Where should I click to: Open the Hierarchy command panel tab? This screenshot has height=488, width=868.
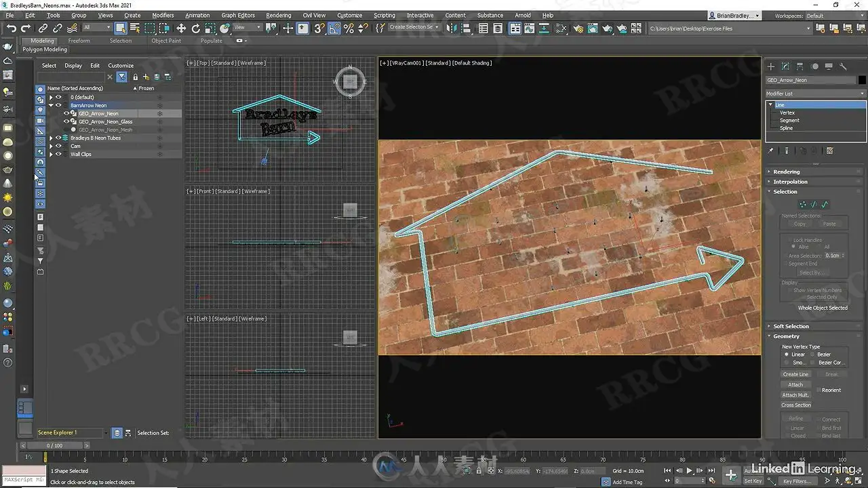point(800,66)
